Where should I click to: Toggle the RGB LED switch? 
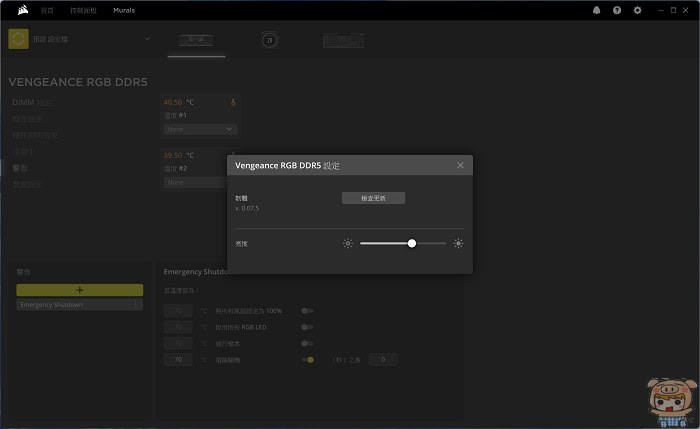307,327
